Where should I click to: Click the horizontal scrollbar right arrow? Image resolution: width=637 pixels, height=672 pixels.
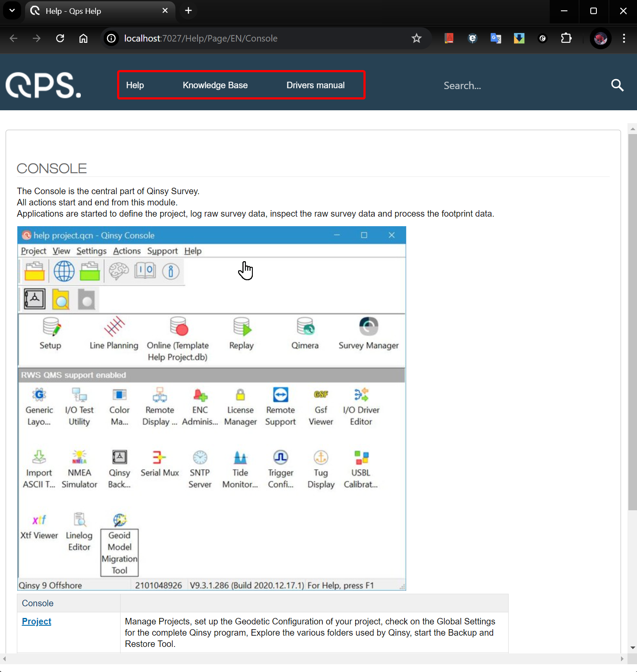pos(622,659)
